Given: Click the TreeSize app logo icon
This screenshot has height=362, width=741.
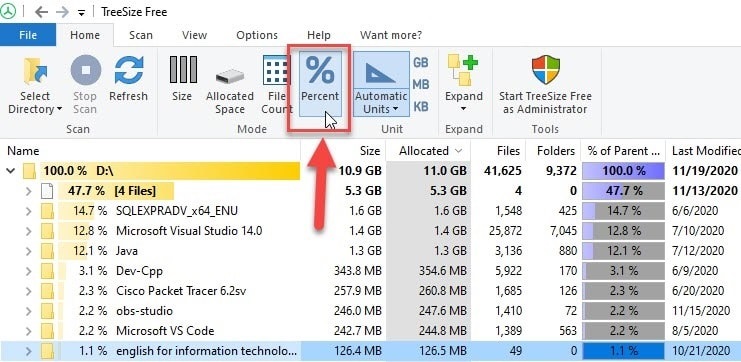Looking at the screenshot, I should point(8,12).
